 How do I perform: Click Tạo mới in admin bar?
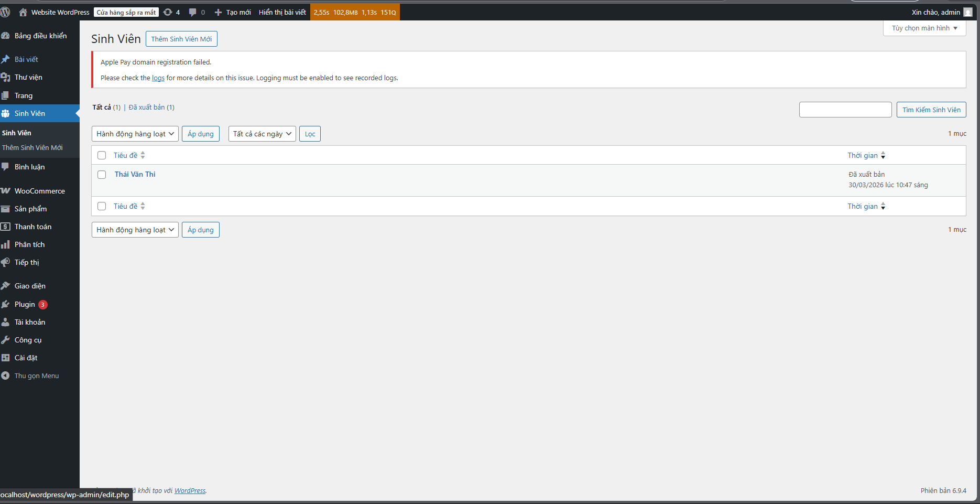tap(238, 12)
